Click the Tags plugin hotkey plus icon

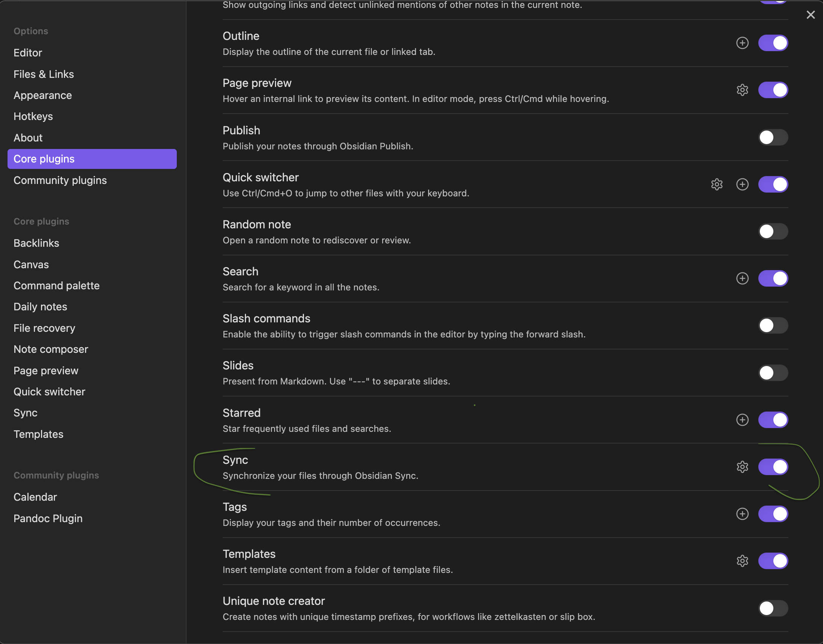tap(742, 514)
